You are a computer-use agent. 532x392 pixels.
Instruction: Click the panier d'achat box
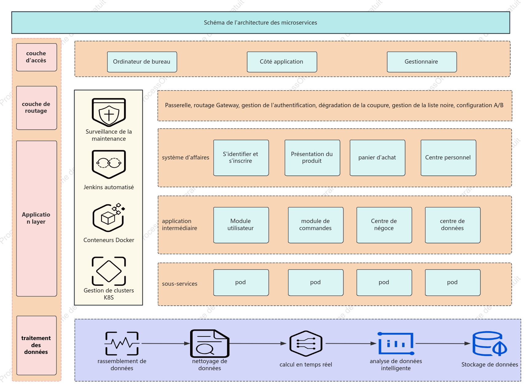(x=377, y=158)
